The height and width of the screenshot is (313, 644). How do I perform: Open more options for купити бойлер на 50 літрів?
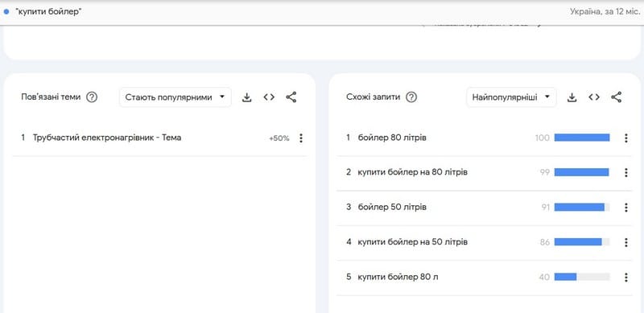point(626,242)
